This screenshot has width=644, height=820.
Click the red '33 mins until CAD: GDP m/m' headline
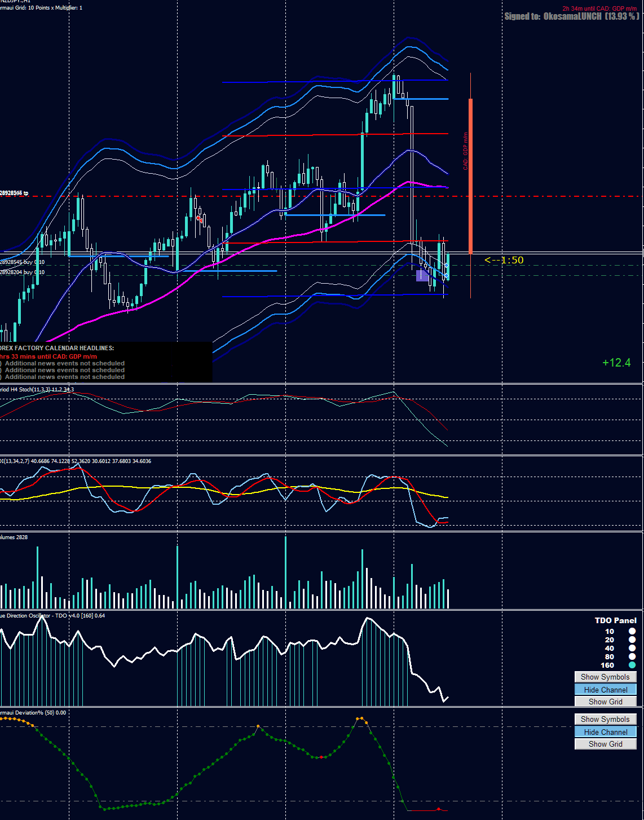[48, 356]
